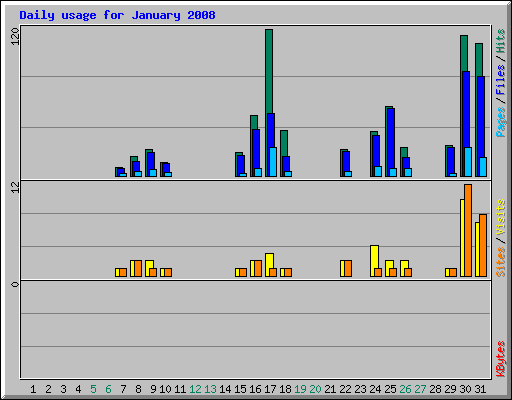Select the 'Visits' legend label
The height and width of the screenshot is (400, 512).
(500, 218)
